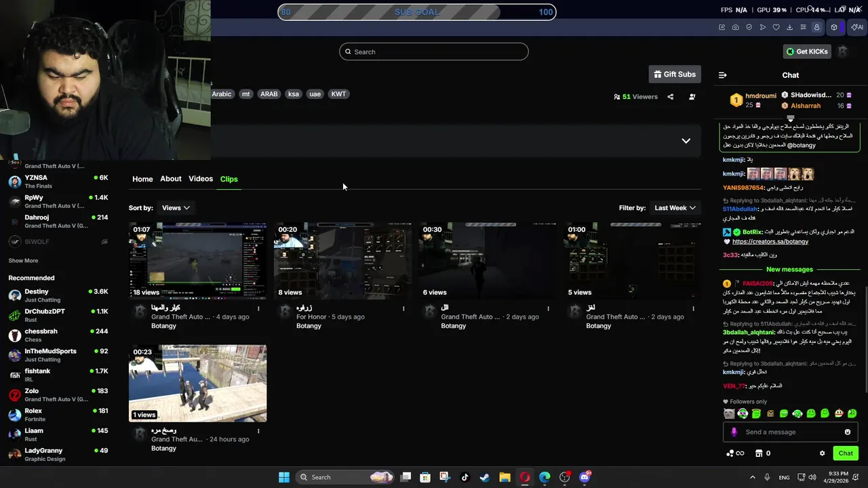Switch to the Home tab
The width and height of the screenshot is (868, 488).
142,179
